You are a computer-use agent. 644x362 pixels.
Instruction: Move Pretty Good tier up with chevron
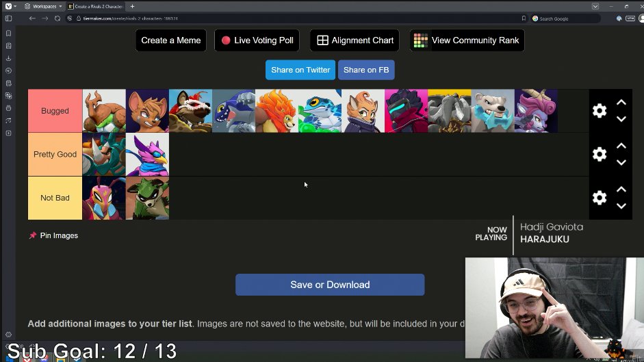coord(621,146)
